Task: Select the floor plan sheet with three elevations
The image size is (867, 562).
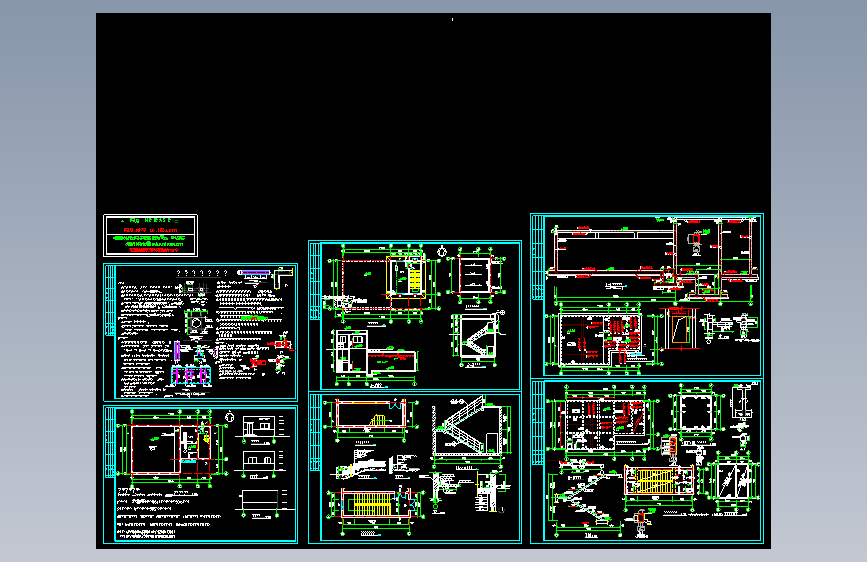Action: (x=201, y=475)
